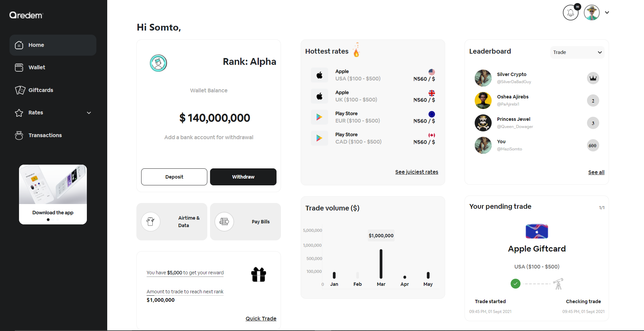
Task: Click the EU flag icon
Action: click(432, 114)
